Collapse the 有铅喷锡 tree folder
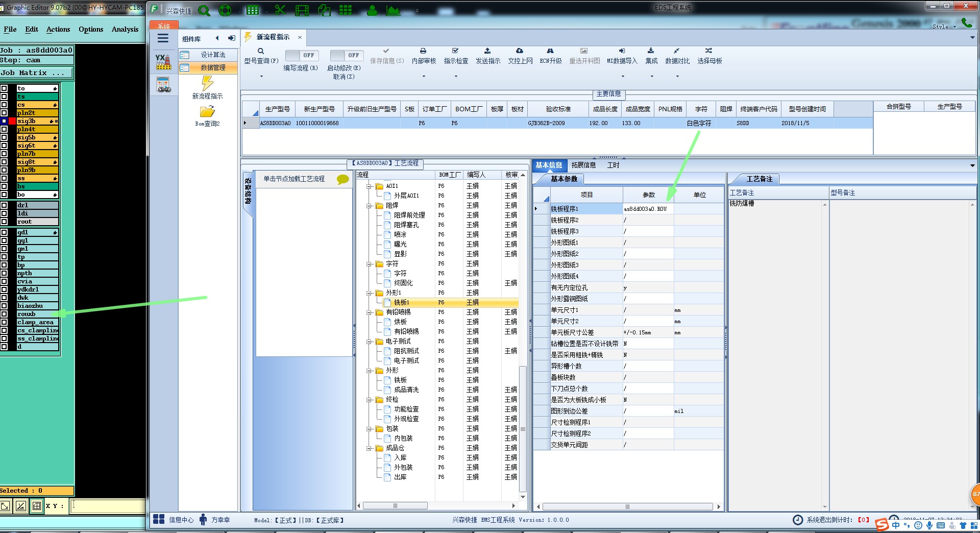 [369, 312]
